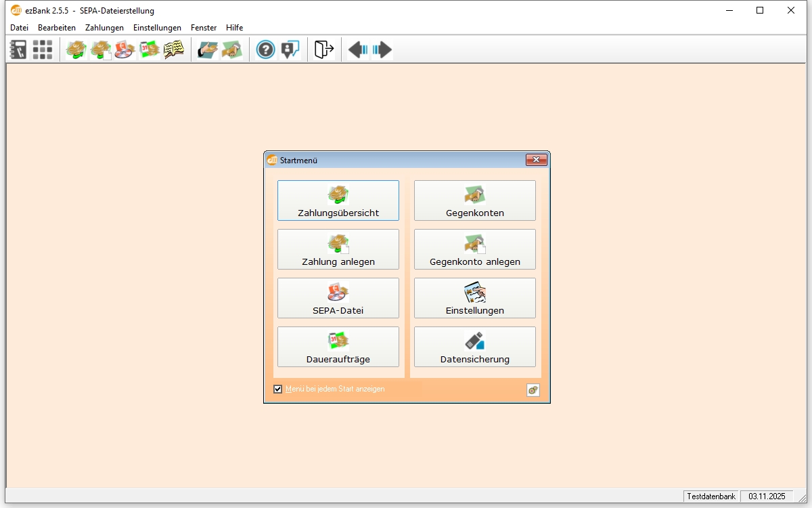812x508 pixels.
Task: Uncheck 'Menü bei jedem Start anzeigen'
Action: [x=277, y=389]
